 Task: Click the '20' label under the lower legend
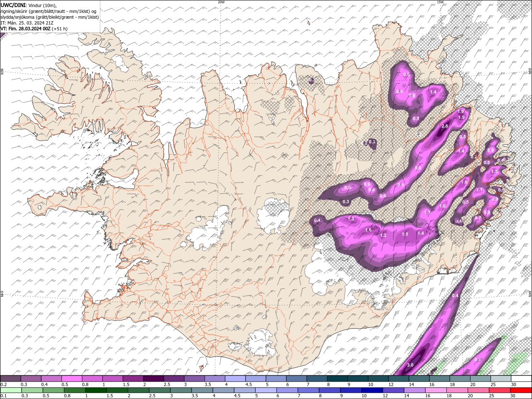click(x=471, y=396)
